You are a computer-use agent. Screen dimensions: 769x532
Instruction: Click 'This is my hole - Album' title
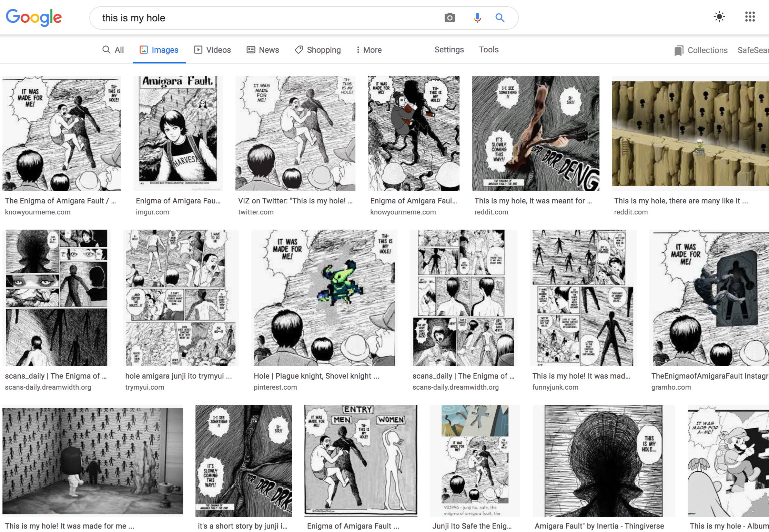pos(729,526)
